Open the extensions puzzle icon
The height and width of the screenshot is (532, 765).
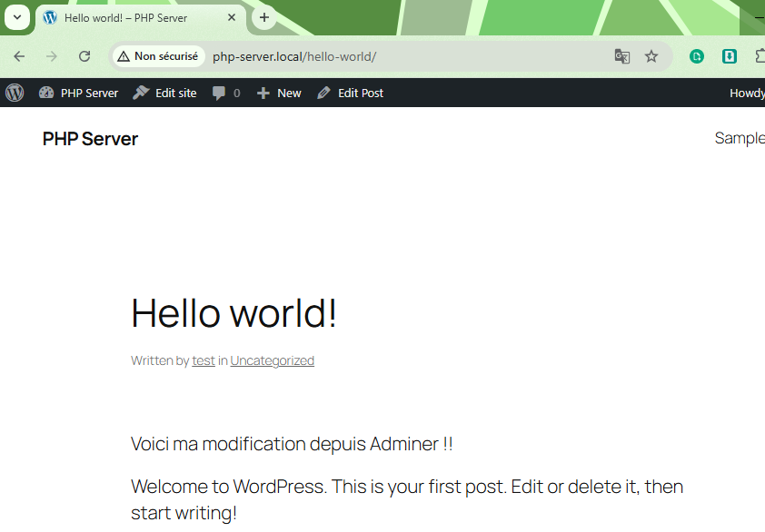pos(759,56)
